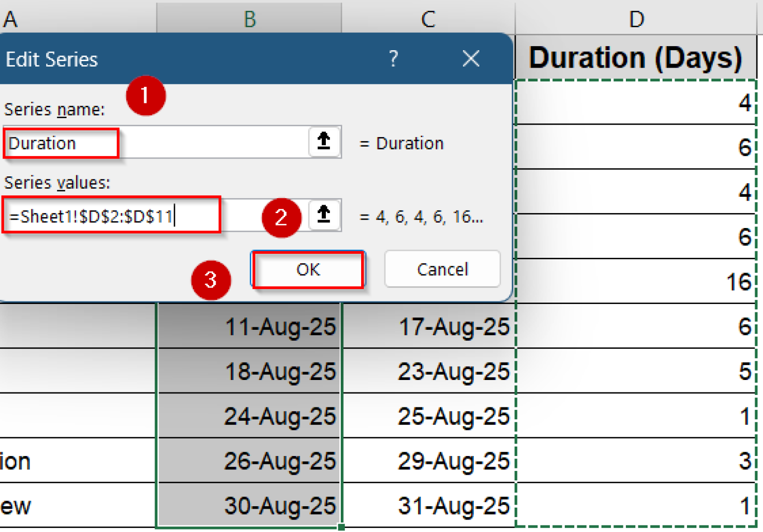This screenshot has height=532, width=763.
Task: Select column header B
Action: point(248,19)
